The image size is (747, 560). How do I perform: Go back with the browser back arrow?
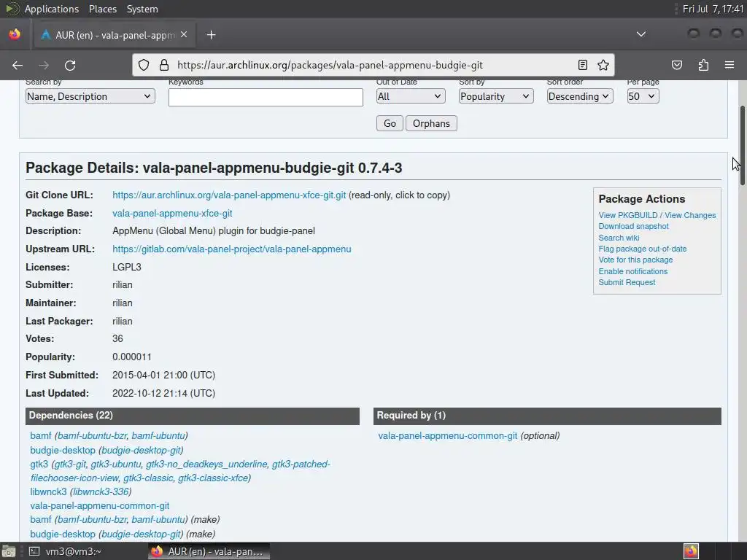click(18, 65)
